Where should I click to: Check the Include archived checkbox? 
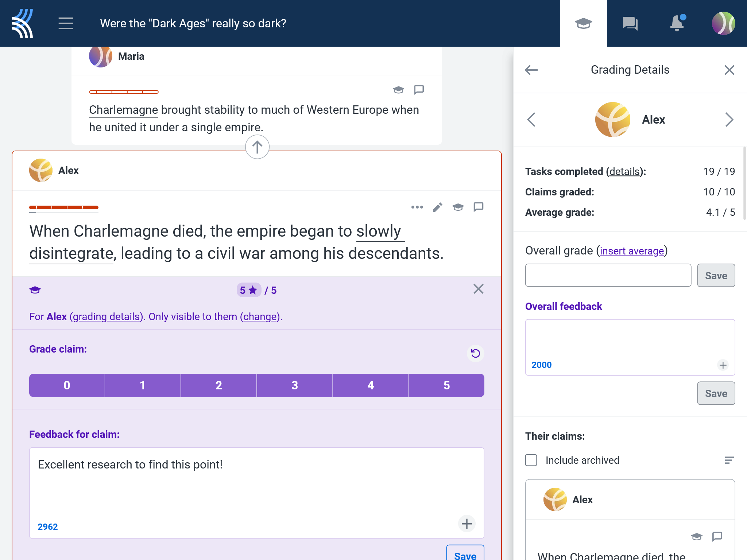click(531, 460)
